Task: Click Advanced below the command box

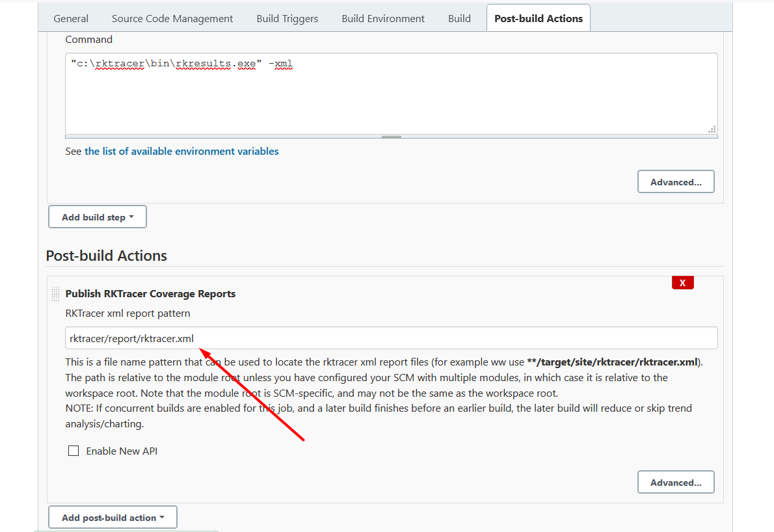Action: tap(676, 181)
